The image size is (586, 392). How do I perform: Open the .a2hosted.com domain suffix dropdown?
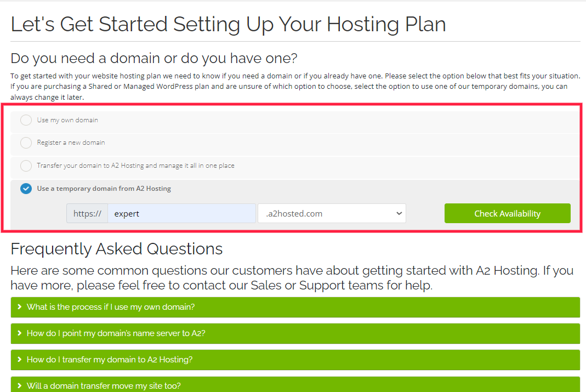[x=332, y=213]
